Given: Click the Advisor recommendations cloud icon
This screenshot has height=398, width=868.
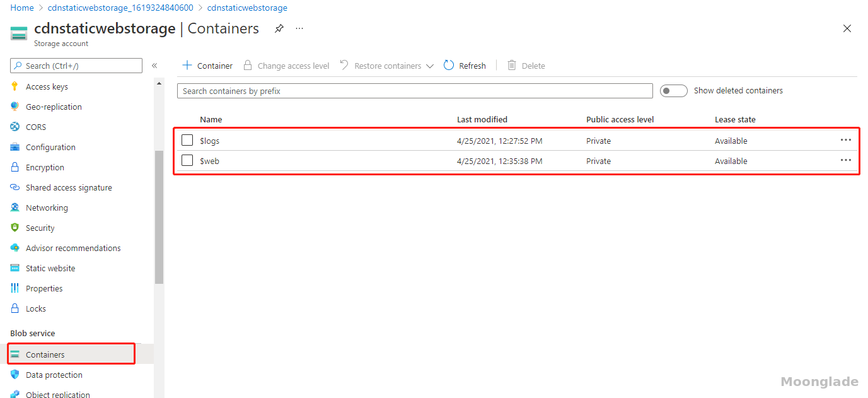Looking at the screenshot, I should pyautogui.click(x=14, y=248).
